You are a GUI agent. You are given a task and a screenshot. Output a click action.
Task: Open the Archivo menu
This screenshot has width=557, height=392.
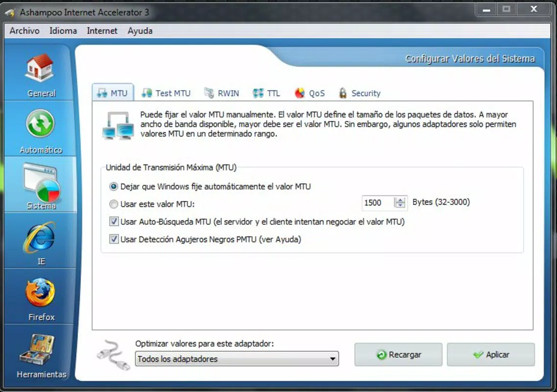click(24, 31)
